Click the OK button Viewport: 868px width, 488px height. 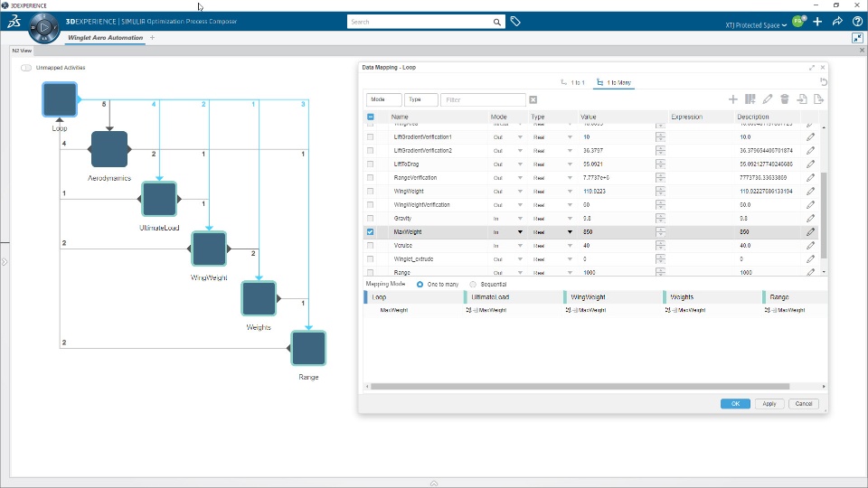point(735,404)
